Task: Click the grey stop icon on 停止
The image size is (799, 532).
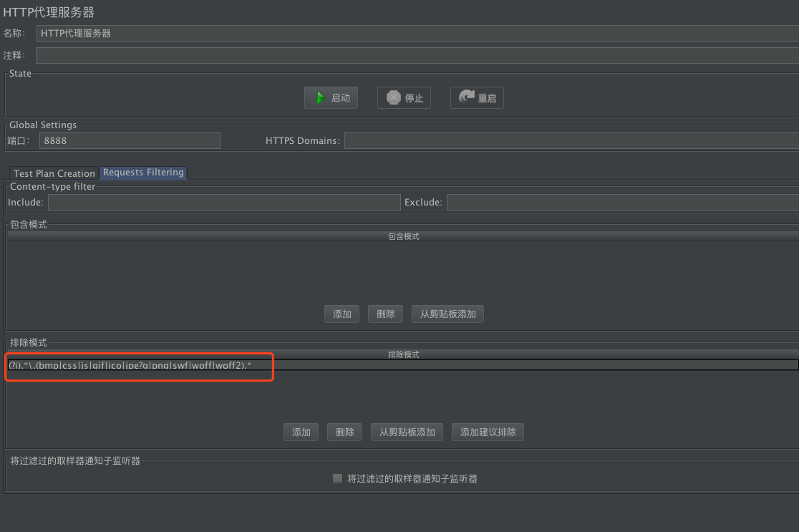Action: click(x=393, y=97)
